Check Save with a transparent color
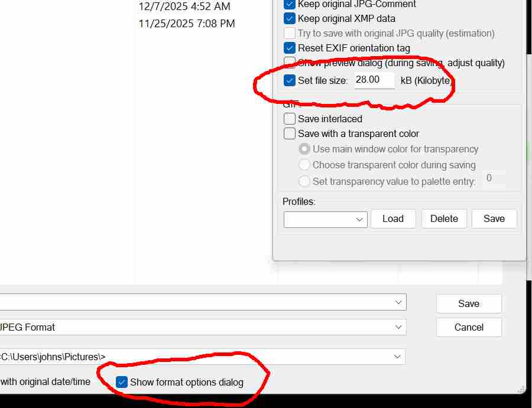This screenshot has width=532, height=408. pyautogui.click(x=290, y=133)
